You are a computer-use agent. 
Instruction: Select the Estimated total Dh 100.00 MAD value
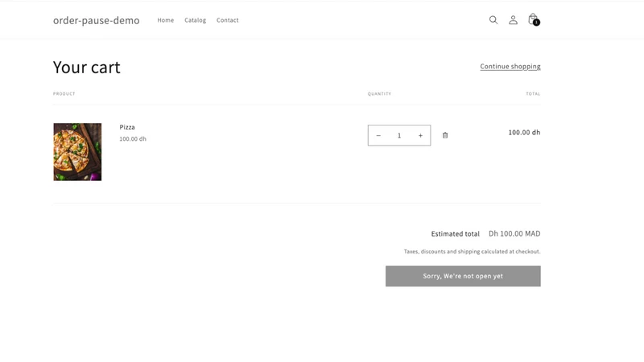pos(514,233)
